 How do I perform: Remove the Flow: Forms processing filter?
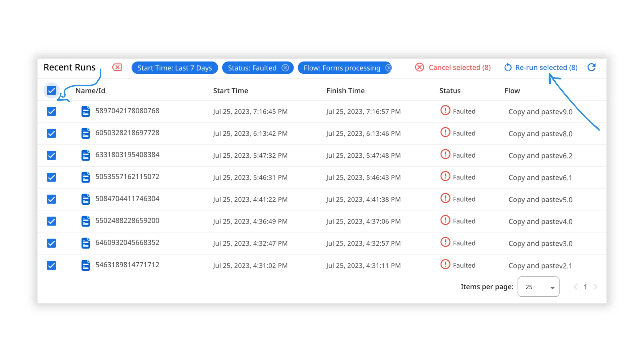[388, 68]
